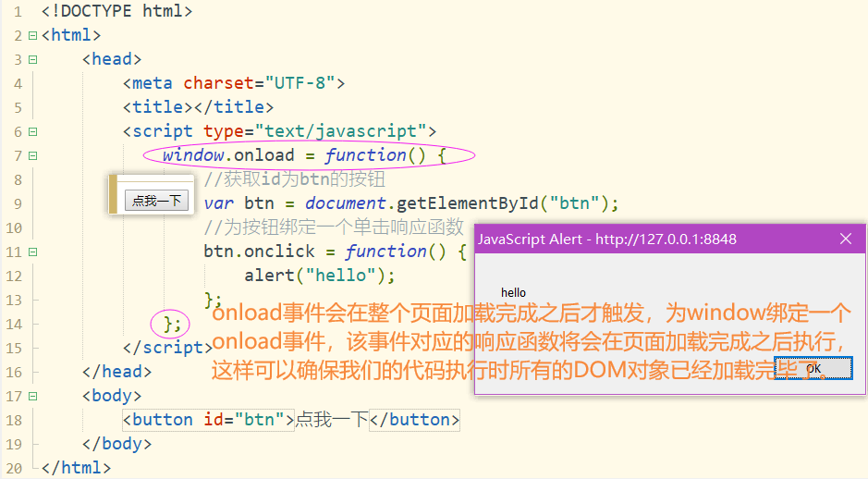
Task: Click OK in the JavaScript Alert dialog
Action: click(813, 368)
